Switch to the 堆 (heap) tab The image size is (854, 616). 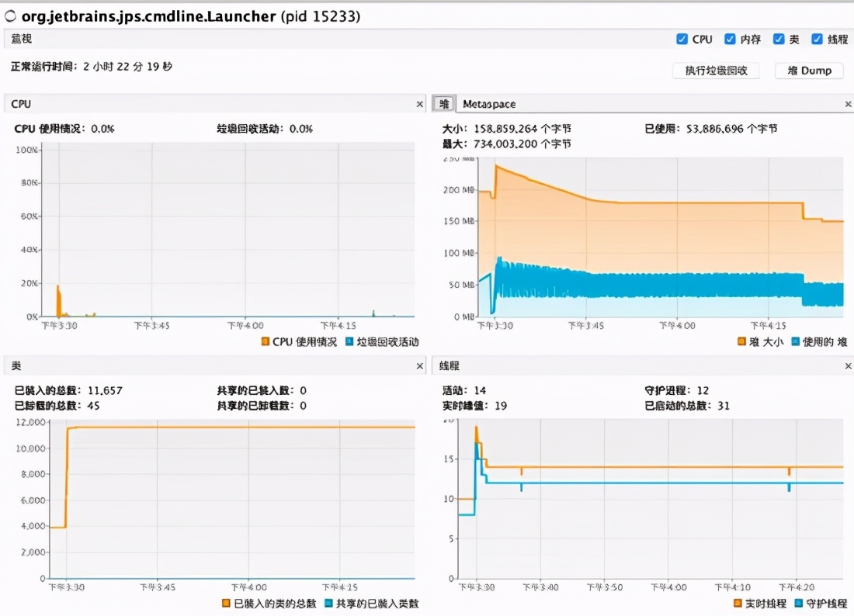tap(444, 104)
